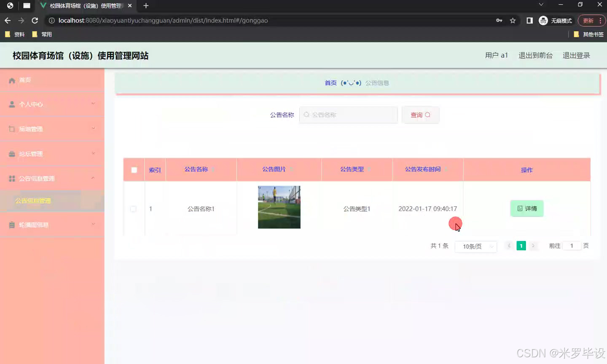Click the 场地管理 sidebar icon

[x=12, y=128]
